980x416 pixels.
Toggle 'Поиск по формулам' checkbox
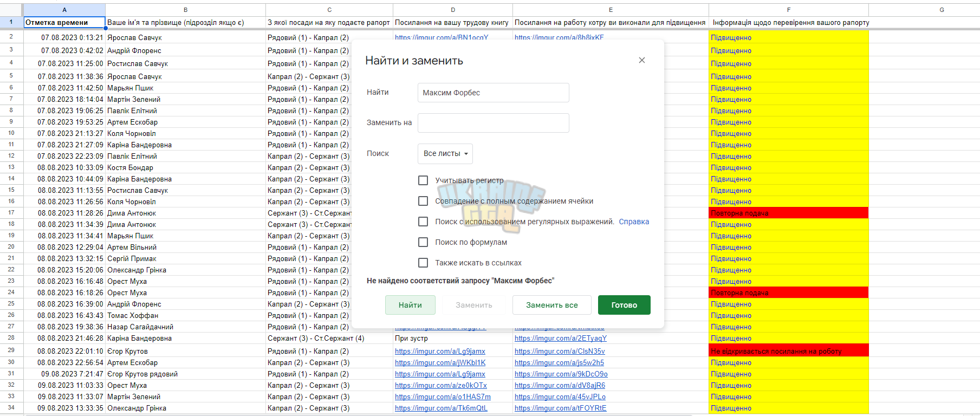(x=423, y=242)
